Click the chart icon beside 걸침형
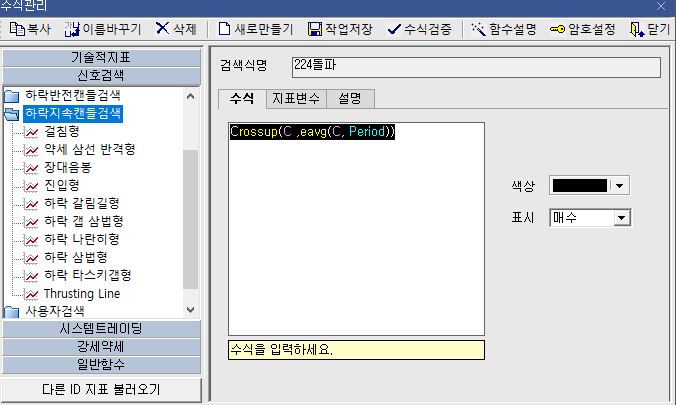Screen dimensions: 676x405 [x=31, y=132]
